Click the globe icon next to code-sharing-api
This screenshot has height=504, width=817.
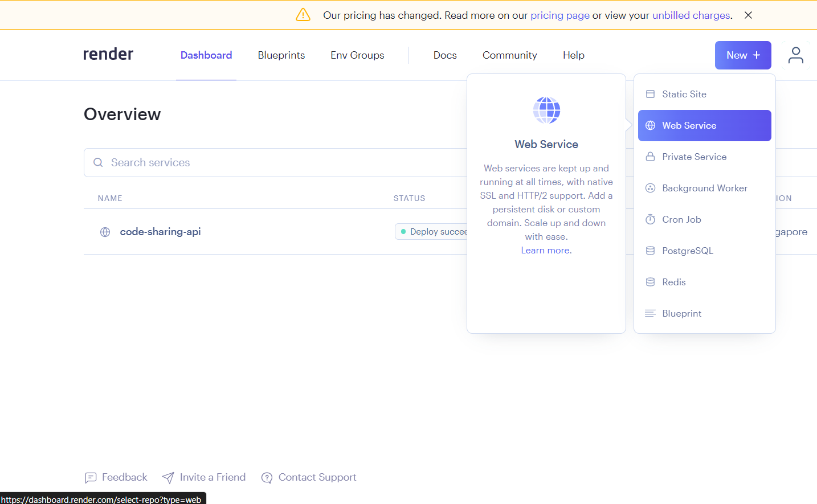click(x=105, y=232)
